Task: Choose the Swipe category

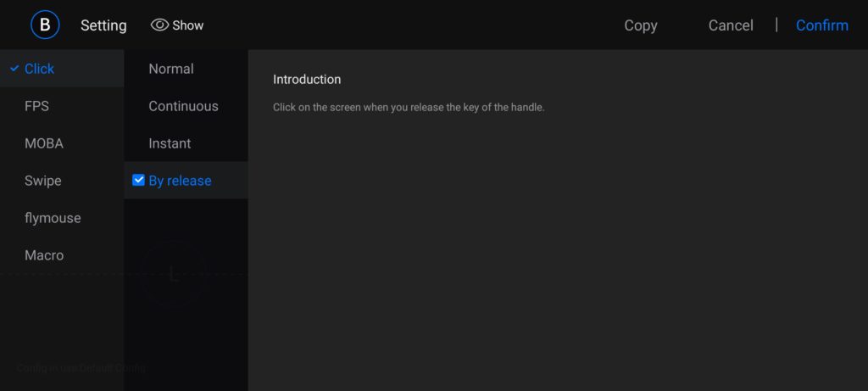Action: pyautogui.click(x=43, y=181)
